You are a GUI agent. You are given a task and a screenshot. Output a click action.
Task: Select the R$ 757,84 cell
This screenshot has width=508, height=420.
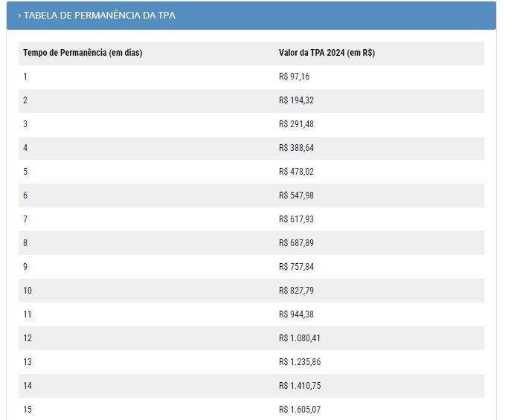296,267
